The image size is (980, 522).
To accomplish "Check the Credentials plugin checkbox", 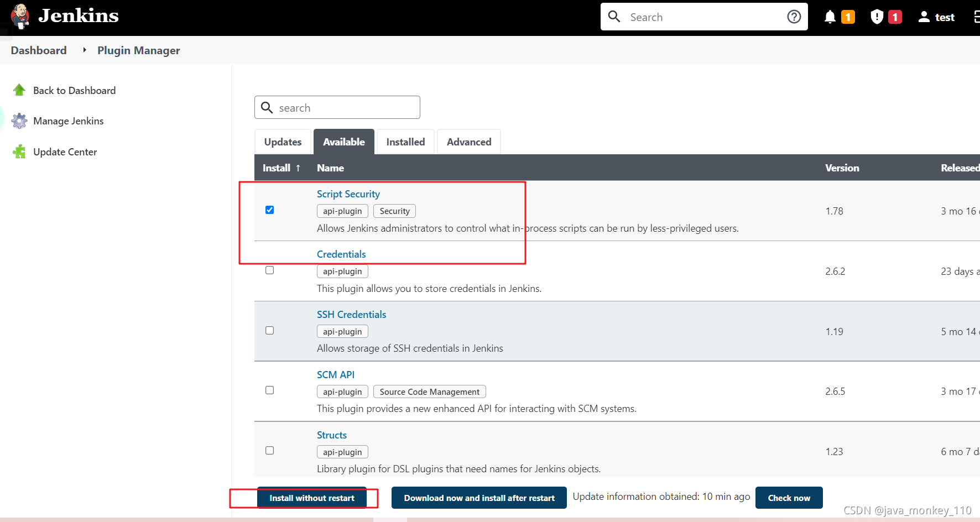I will point(270,270).
